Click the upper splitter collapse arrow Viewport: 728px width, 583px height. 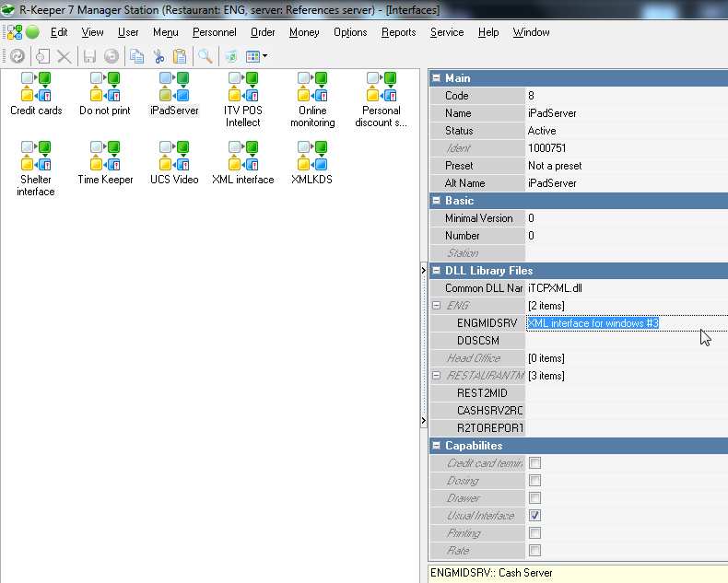(x=423, y=270)
